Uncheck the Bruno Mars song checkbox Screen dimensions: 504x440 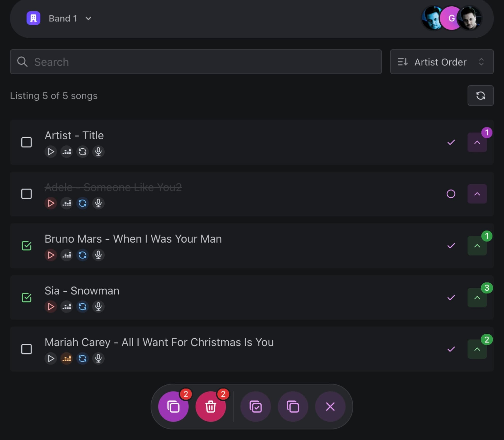pyautogui.click(x=26, y=246)
